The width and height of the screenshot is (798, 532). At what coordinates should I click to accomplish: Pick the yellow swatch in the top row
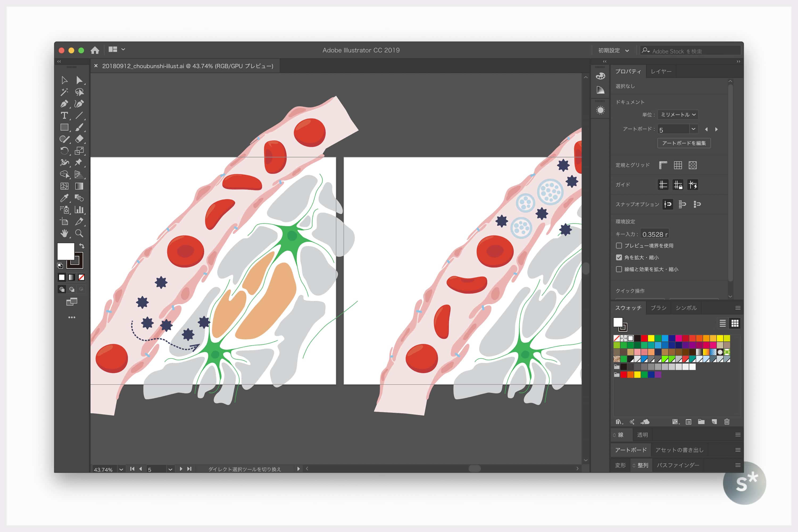651,338
